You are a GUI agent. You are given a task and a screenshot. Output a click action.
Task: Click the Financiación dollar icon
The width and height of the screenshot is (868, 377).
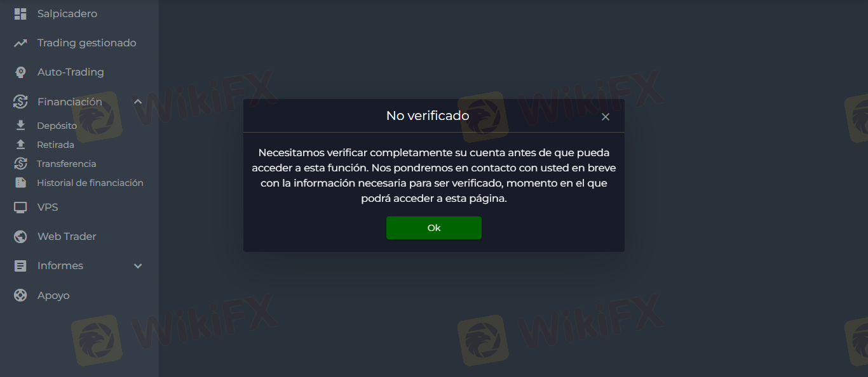click(20, 102)
